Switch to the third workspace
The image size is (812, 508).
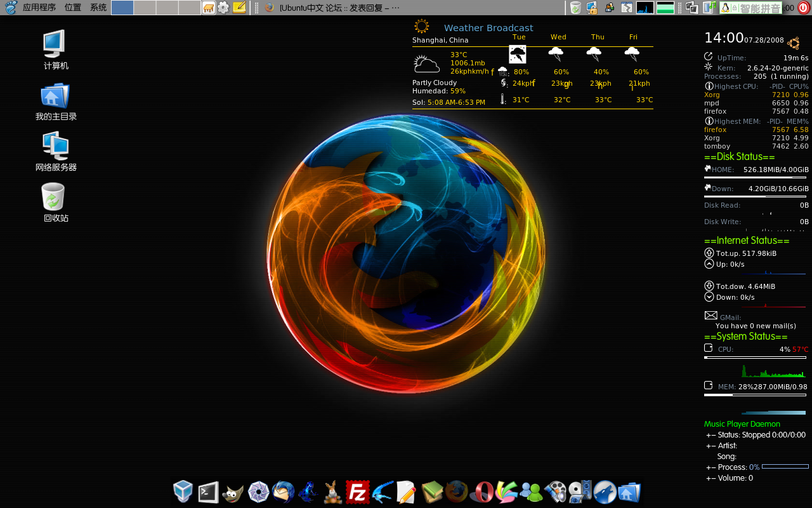167,8
